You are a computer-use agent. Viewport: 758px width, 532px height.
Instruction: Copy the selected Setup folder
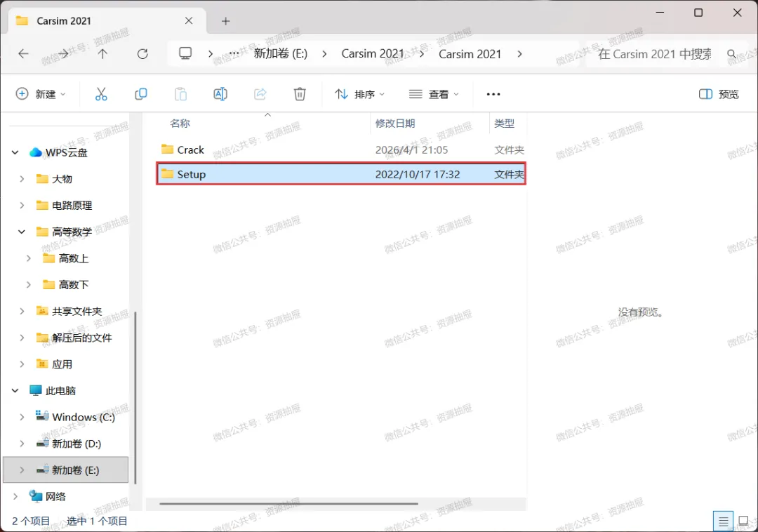click(x=140, y=94)
